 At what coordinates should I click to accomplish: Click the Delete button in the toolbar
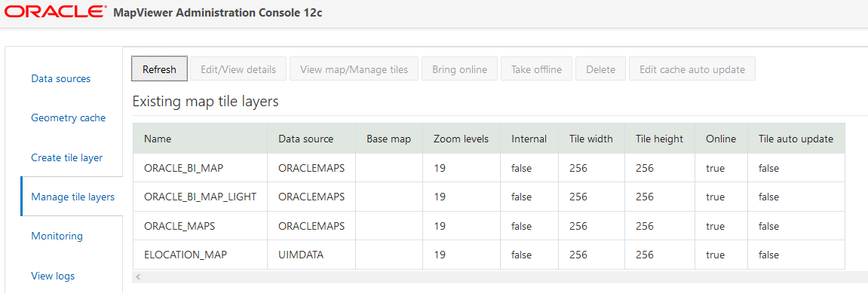tap(600, 69)
